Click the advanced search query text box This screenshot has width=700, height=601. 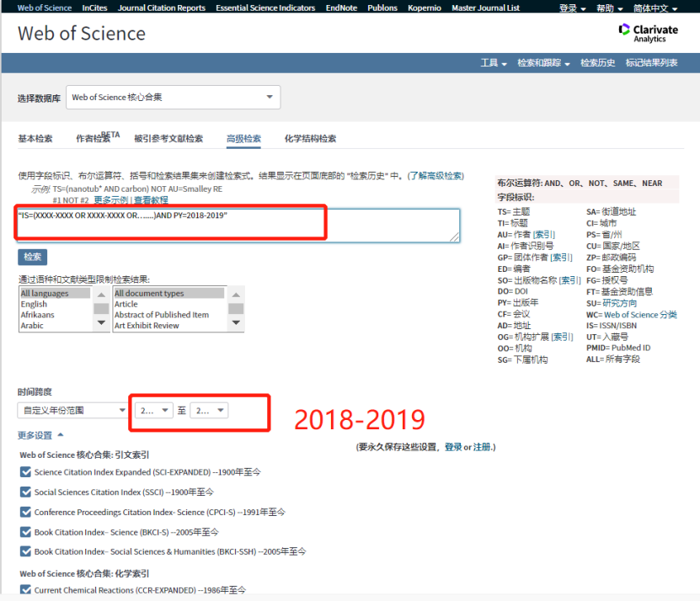(238, 226)
